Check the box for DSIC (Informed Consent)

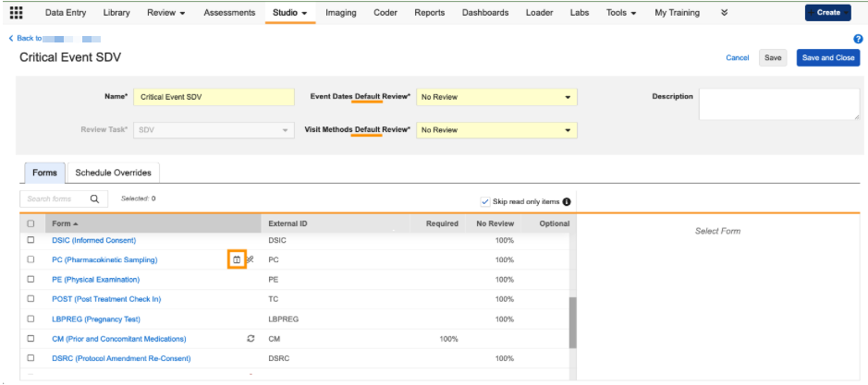(31, 241)
